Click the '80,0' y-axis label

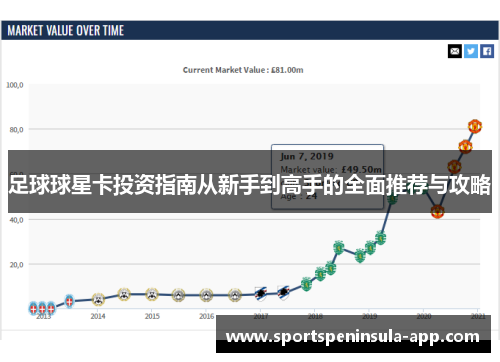coord(16,129)
